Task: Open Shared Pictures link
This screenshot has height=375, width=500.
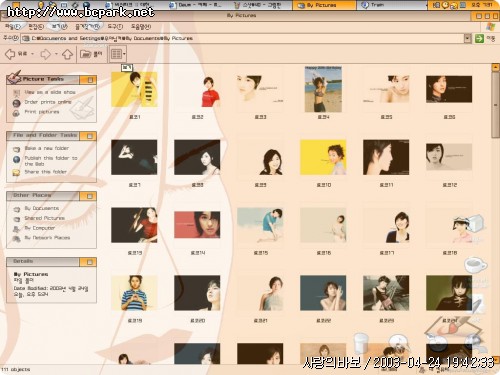Action: (x=45, y=218)
